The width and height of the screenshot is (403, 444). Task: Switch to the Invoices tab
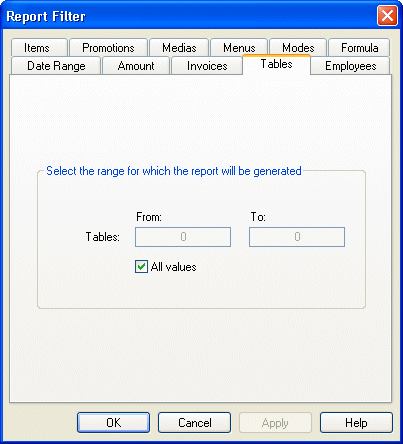[x=207, y=66]
